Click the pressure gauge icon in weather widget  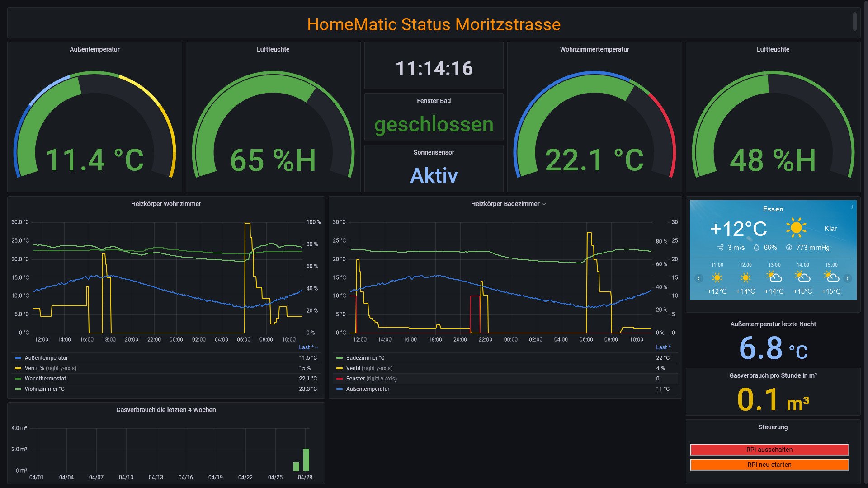click(x=789, y=248)
